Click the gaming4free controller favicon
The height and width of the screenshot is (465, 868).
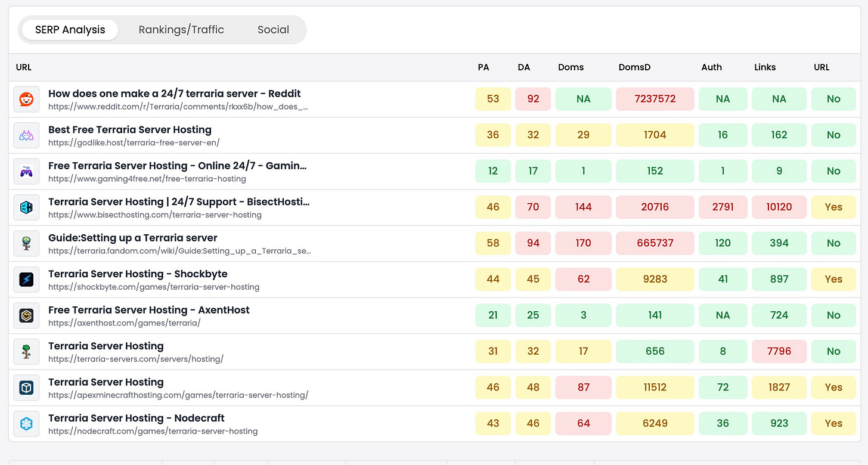point(26,171)
